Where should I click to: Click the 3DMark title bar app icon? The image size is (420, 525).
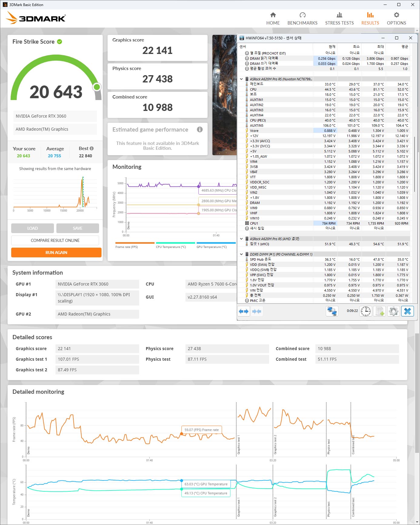point(5,5)
